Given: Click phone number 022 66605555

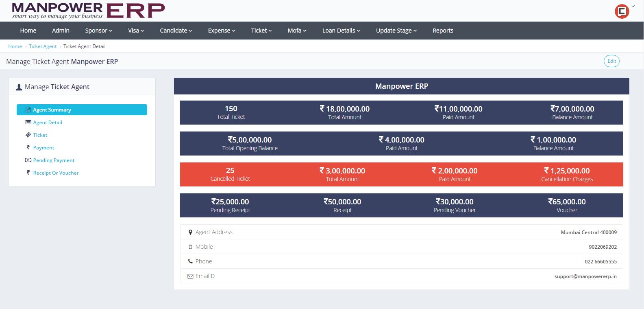Looking at the screenshot, I should click(600, 262).
